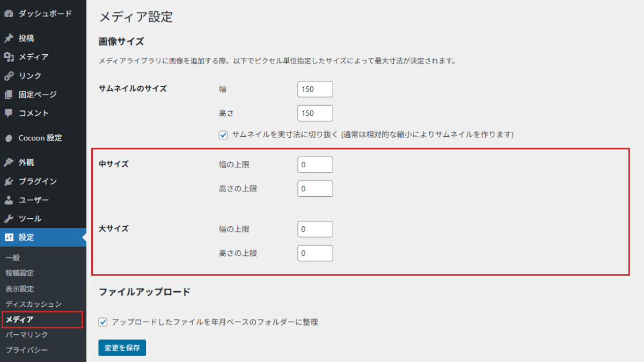The image size is (644, 362).
Task: Click the pushpin icon for 投稿
Action: [x=9, y=39]
